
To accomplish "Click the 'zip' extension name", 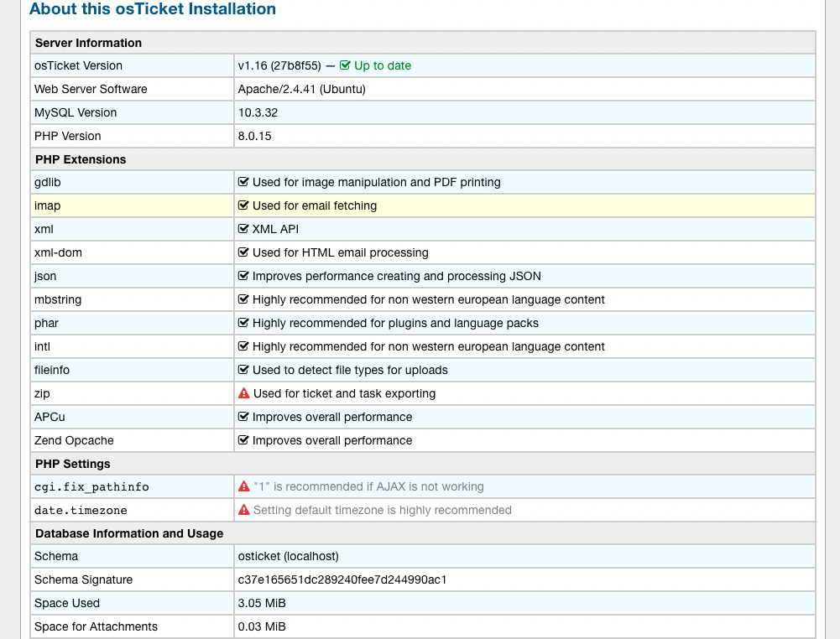I will coord(42,394).
